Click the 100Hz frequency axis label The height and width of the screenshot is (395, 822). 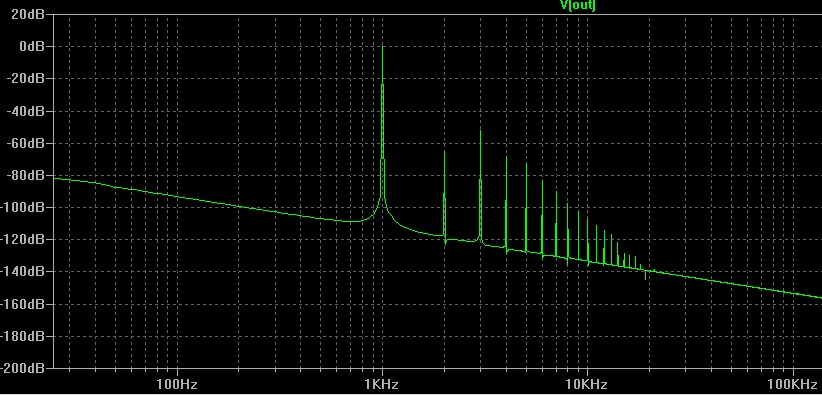point(177,385)
